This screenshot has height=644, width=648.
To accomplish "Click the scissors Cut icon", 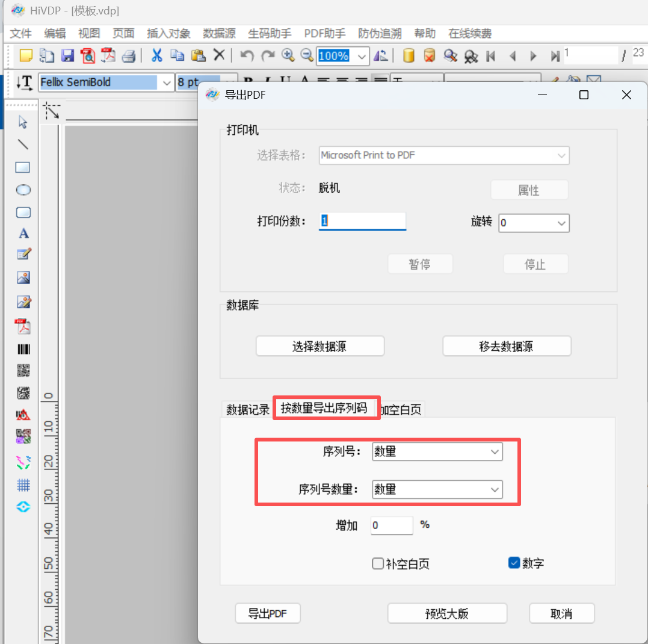I will pos(156,56).
